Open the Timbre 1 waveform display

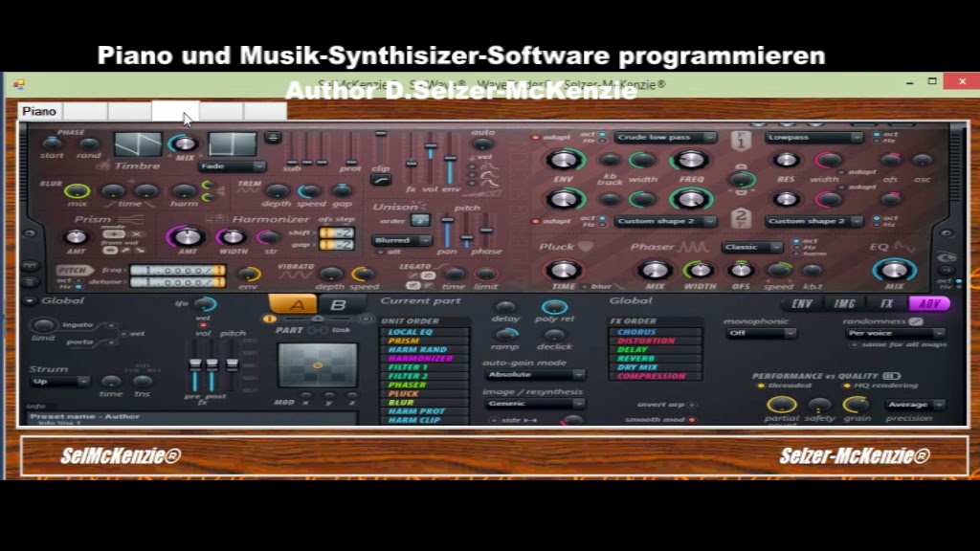[138, 144]
